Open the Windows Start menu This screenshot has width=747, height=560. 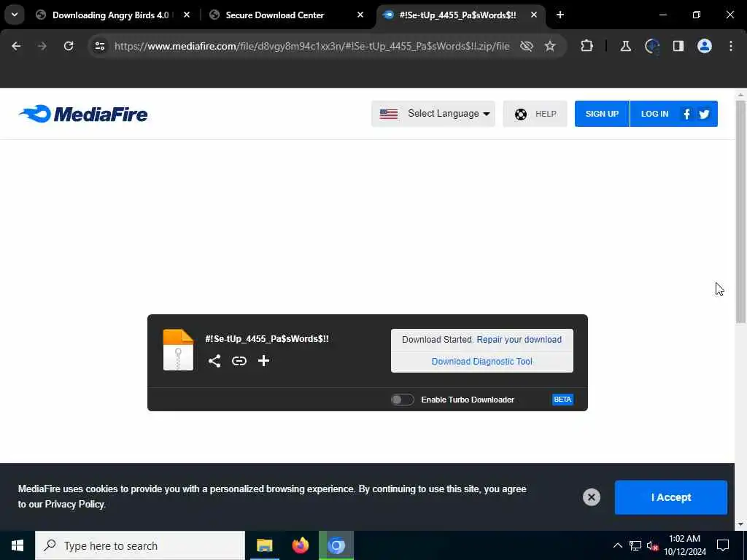pyautogui.click(x=18, y=545)
